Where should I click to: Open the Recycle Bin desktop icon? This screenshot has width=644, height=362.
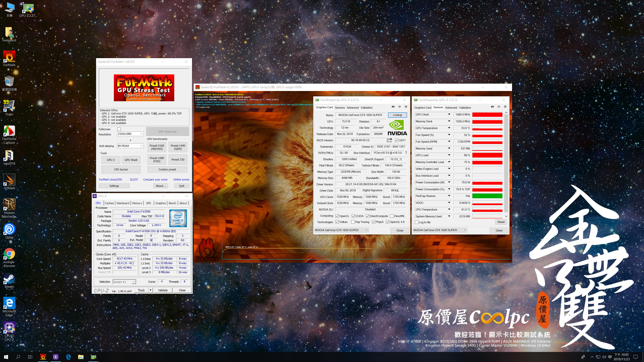pos(9,83)
